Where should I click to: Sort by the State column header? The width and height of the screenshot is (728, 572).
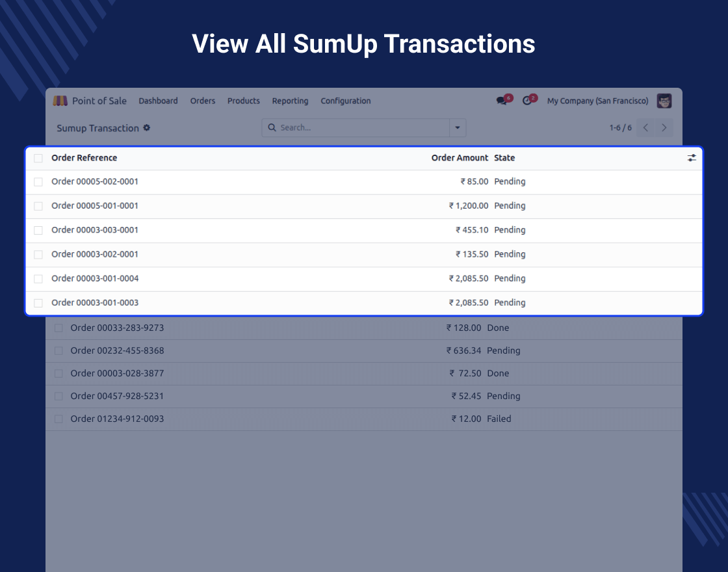pyautogui.click(x=504, y=158)
